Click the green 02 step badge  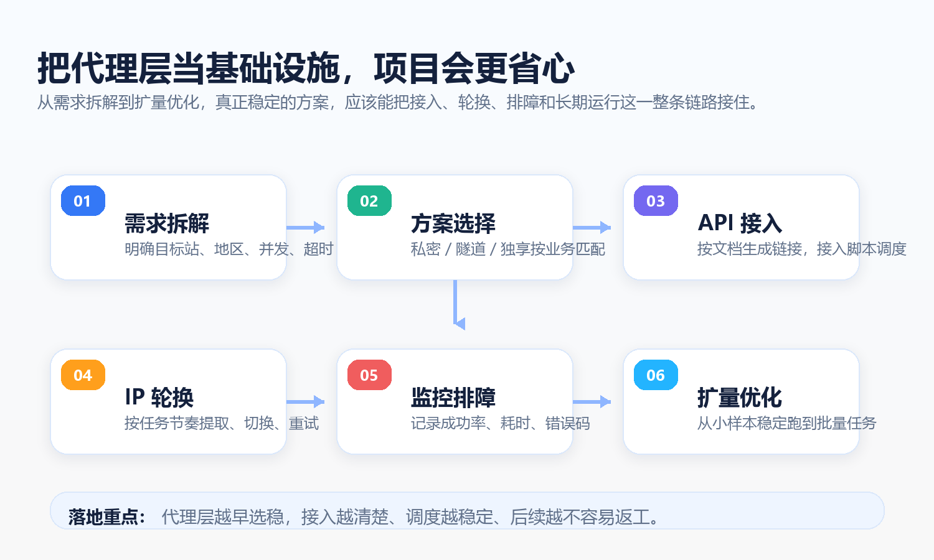pos(369,201)
